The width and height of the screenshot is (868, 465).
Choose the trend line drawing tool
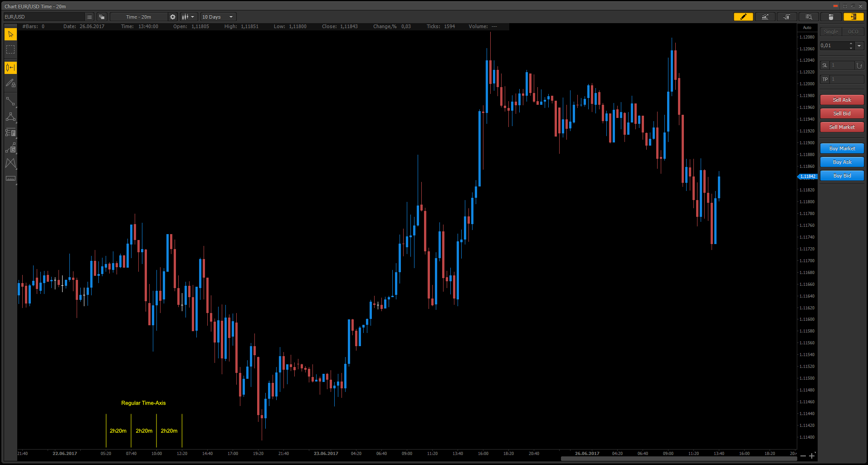(10, 101)
